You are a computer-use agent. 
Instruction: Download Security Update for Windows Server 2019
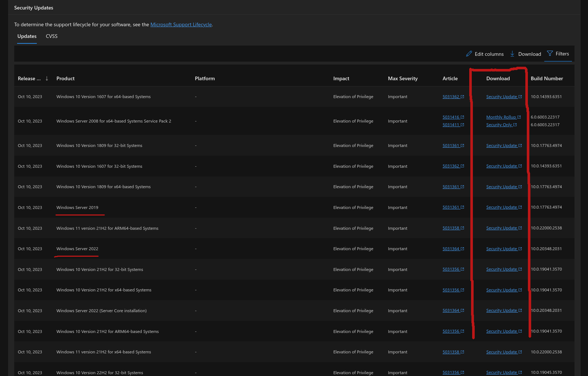(x=504, y=207)
